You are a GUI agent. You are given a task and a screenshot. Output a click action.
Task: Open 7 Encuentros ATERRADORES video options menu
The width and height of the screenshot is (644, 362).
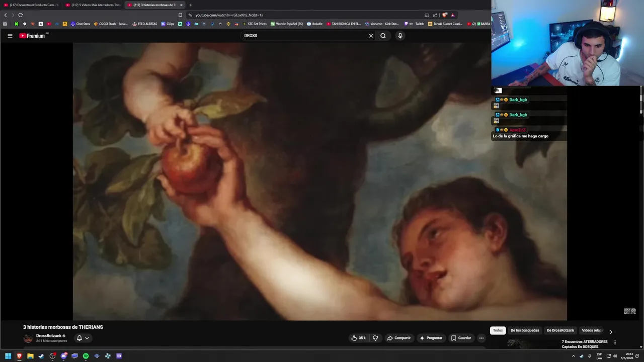[615, 342]
